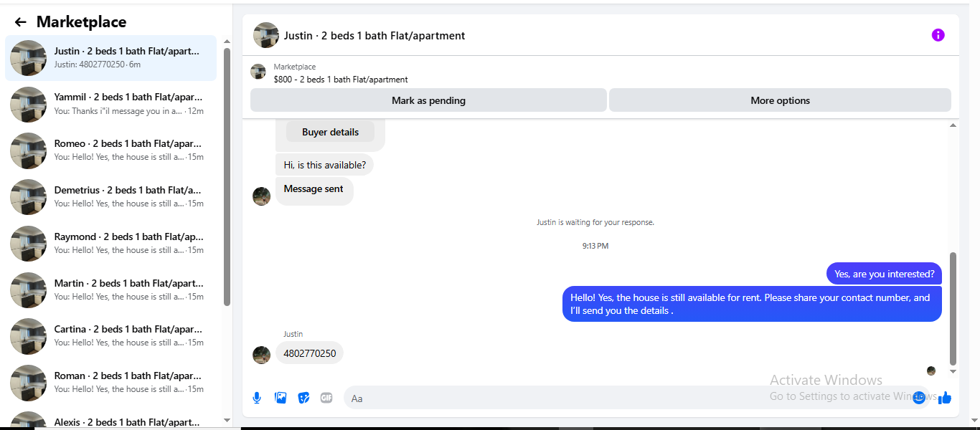Open Demetrius conversation

pos(110,197)
